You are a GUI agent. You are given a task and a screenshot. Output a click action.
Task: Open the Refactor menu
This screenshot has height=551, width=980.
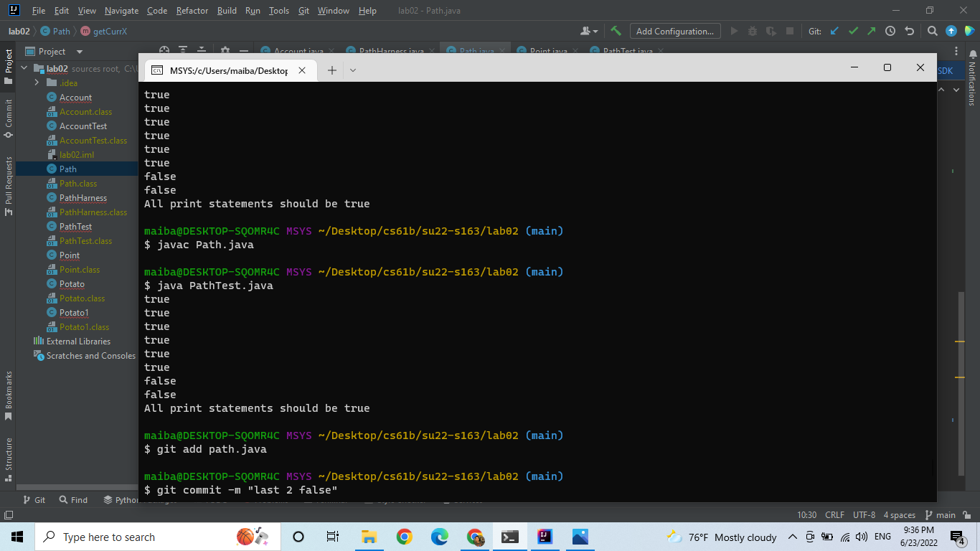[192, 11]
